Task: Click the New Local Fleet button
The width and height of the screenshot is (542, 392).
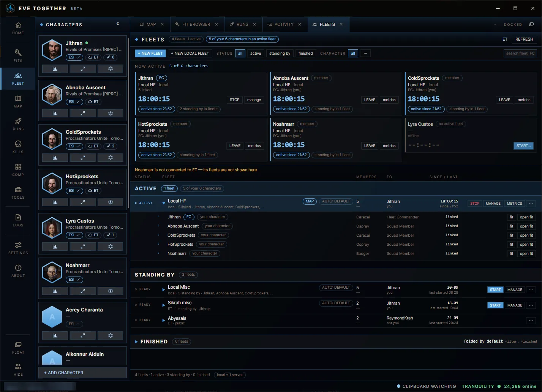Action: [190, 54]
